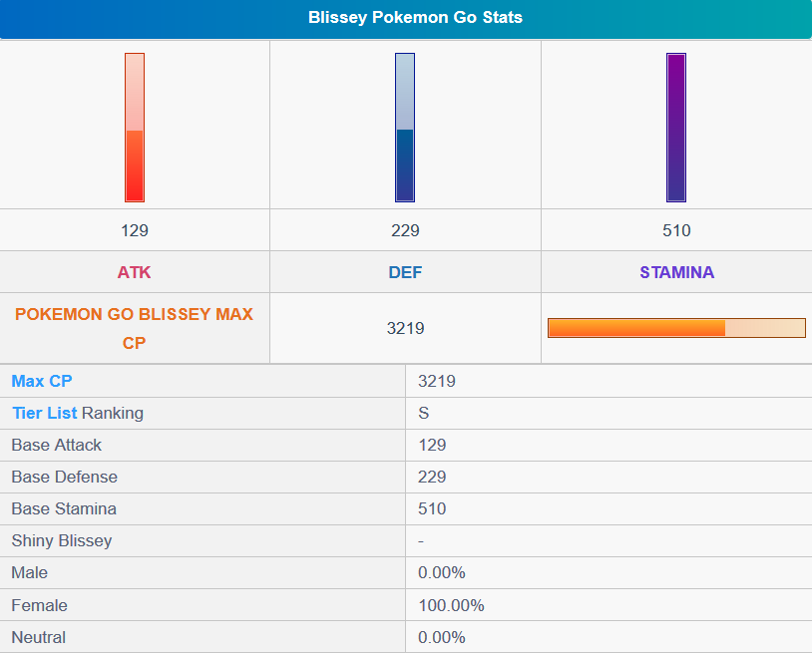The image size is (812, 653).
Task: Click the red ATK stat bar
Action: (135, 128)
